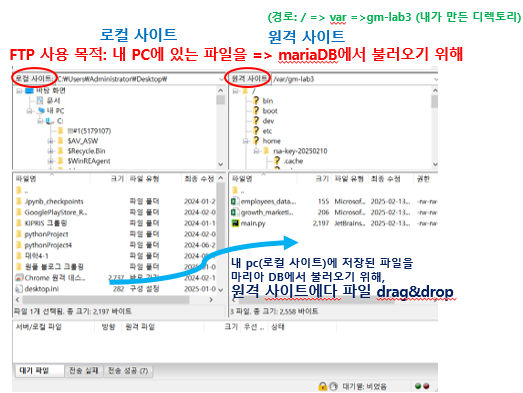Switch to the 전송 성공 (7) tab
Image resolution: width=523 pixels, height=393 pixels.
128,371
